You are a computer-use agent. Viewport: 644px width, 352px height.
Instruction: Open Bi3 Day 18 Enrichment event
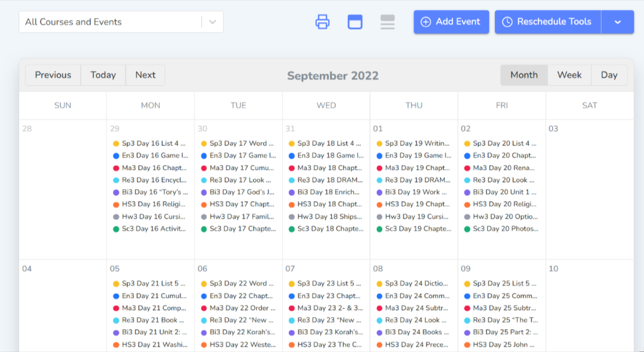[325, 192]
